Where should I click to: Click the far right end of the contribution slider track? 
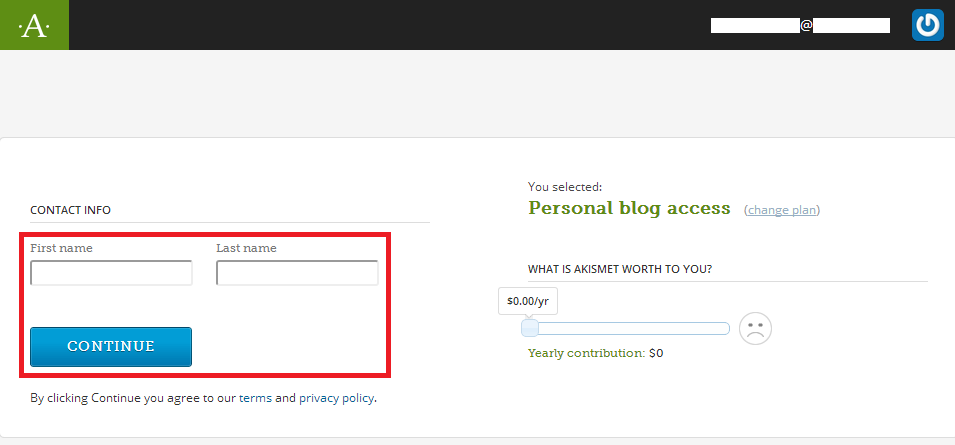pos(725,329)
